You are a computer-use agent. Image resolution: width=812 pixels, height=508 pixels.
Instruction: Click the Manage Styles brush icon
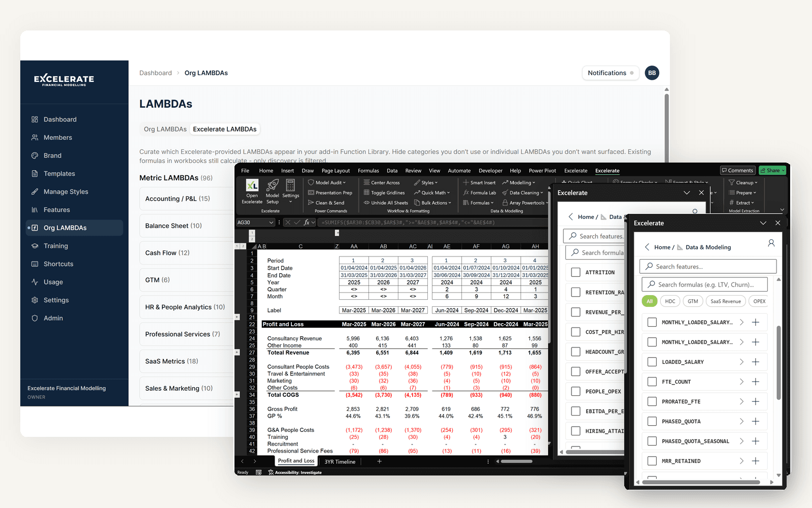(x=35, y=192)
